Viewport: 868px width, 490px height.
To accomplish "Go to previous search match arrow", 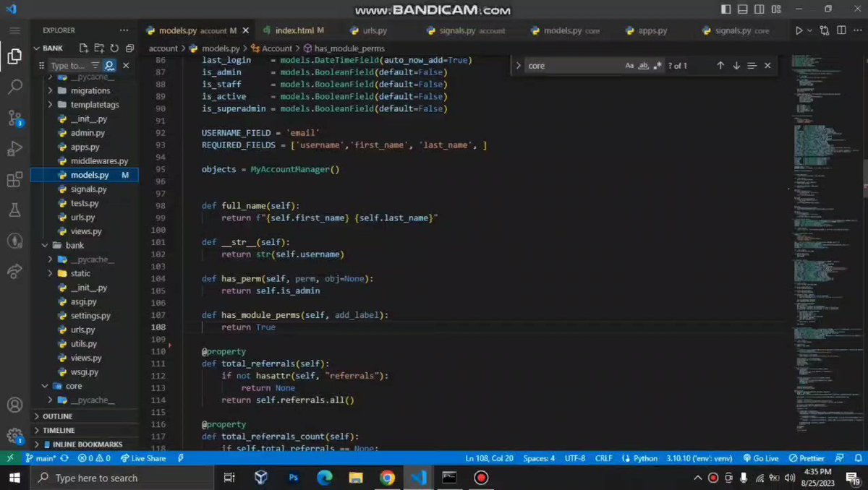I will tap(720, 66).
